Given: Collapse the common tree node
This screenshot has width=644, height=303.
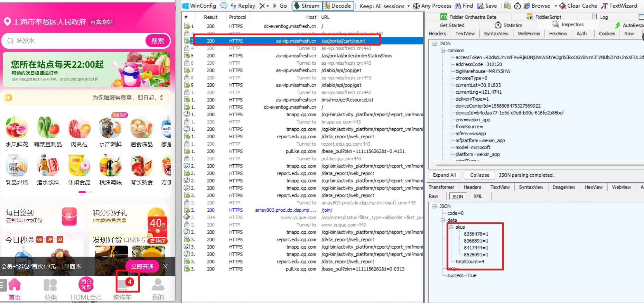Looking at the screenshot, I should point(443,50).
